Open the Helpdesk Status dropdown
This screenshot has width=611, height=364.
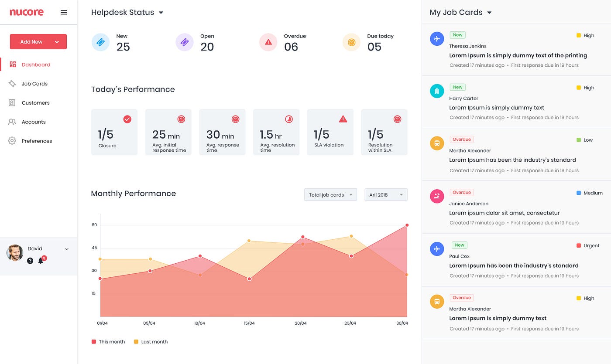[x=161, y=13]
